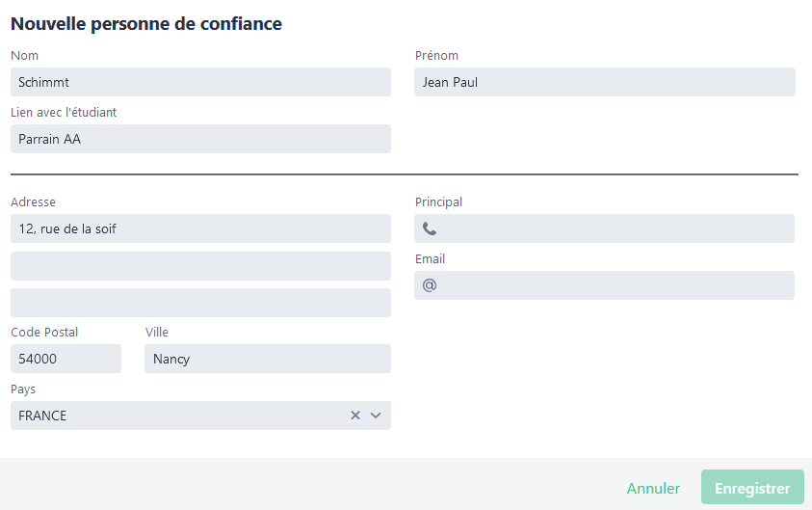This screenshot has width=812, height=510.
Task: Click the @ icon in Email field
Action: 430,285
